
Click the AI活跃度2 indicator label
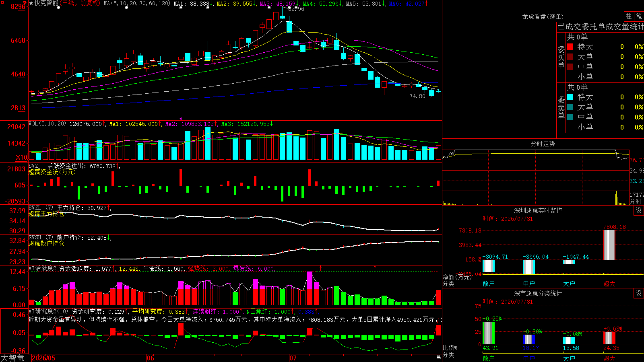tap(42, 269)
